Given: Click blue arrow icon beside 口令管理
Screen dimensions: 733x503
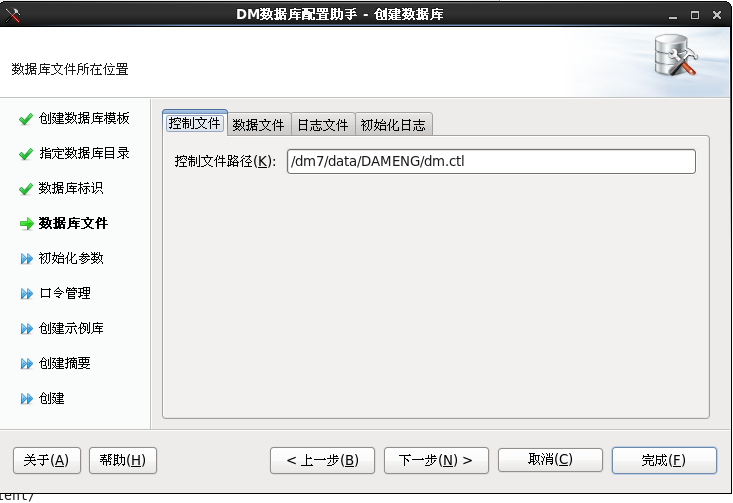Looking at the screenshot, I should point(27,294).
